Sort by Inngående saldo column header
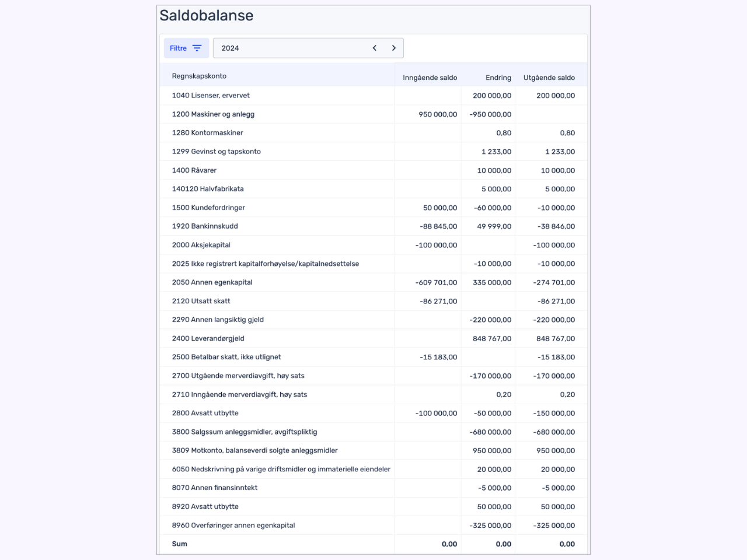This screenshot has width=747, height=560. point(430,78)
